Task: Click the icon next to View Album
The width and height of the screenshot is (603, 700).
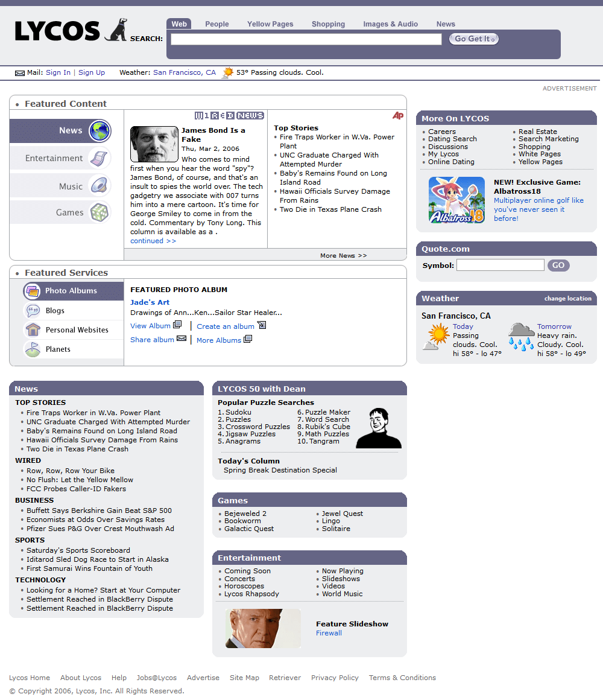Action: click(177, 325)
